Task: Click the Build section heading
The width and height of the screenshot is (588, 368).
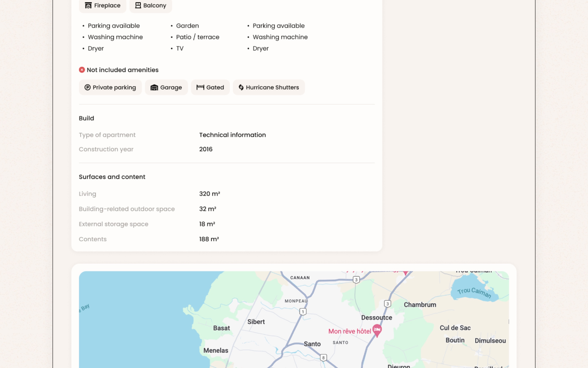Action: pos(87,118)
